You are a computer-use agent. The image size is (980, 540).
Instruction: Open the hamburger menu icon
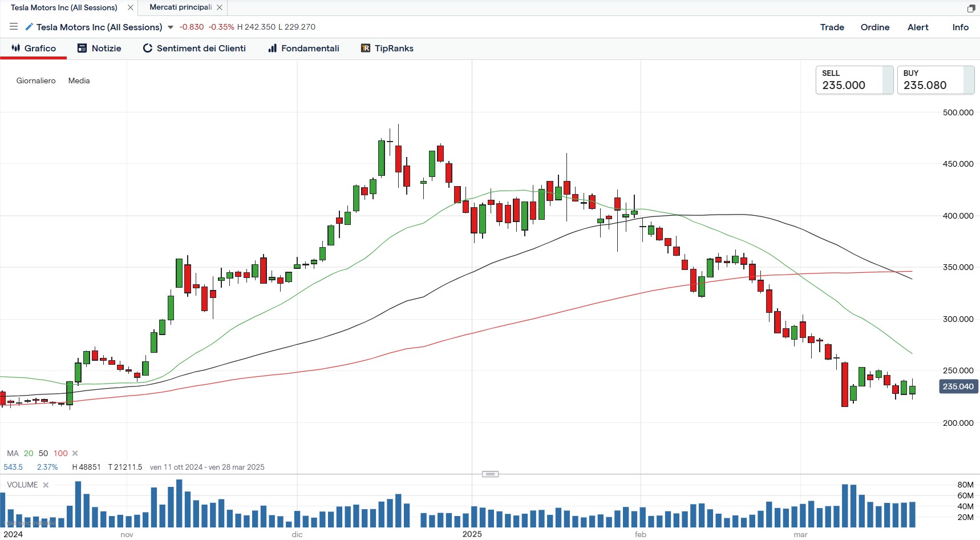(x=14, y=27)
